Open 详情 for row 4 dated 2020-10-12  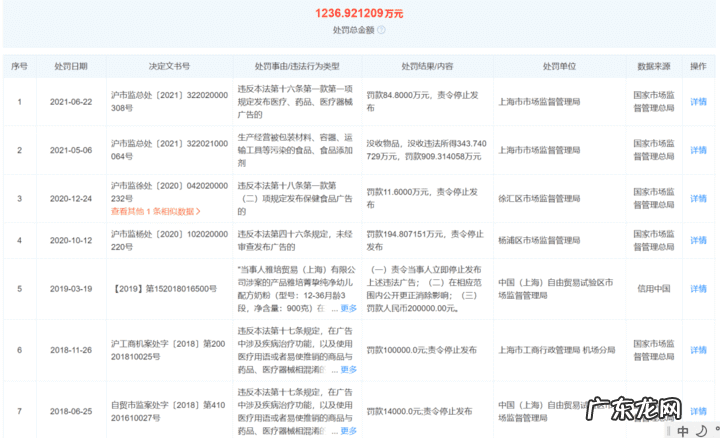click(x=698, y=240)
